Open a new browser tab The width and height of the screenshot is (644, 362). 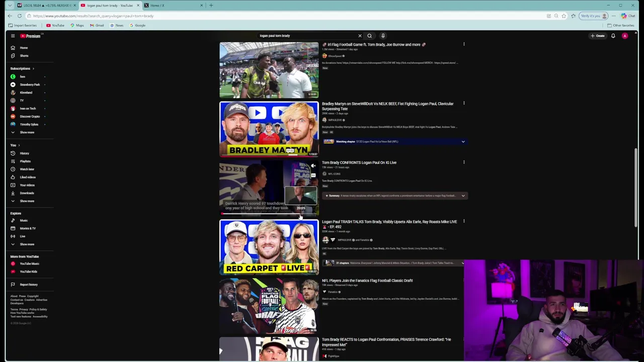(211, 6)
